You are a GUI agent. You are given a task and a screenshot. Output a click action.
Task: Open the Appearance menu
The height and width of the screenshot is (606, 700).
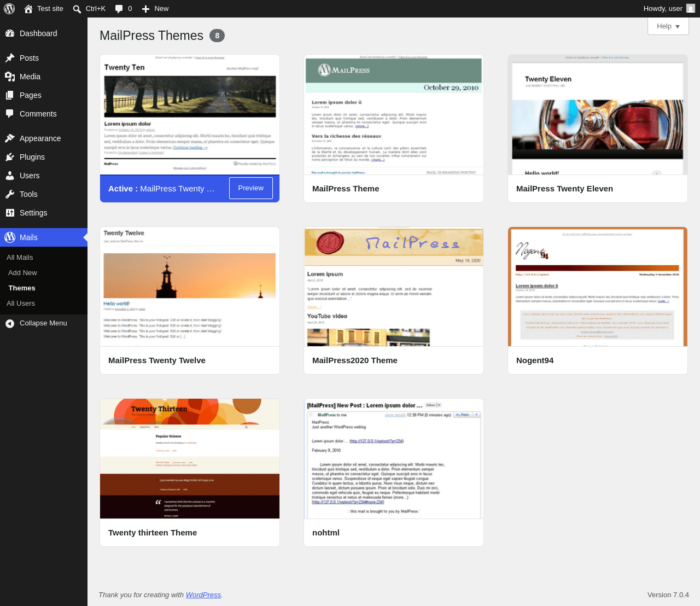pos(44,138)
